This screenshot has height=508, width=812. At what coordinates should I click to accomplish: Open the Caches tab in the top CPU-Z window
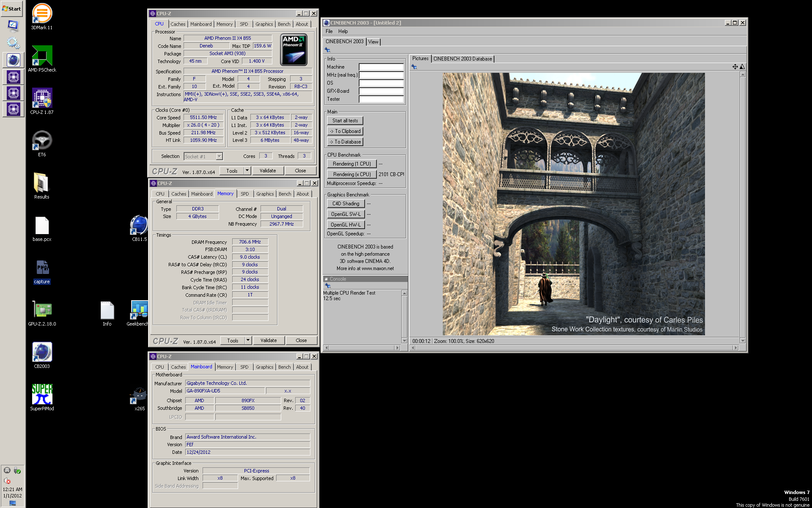coord(178,24)
